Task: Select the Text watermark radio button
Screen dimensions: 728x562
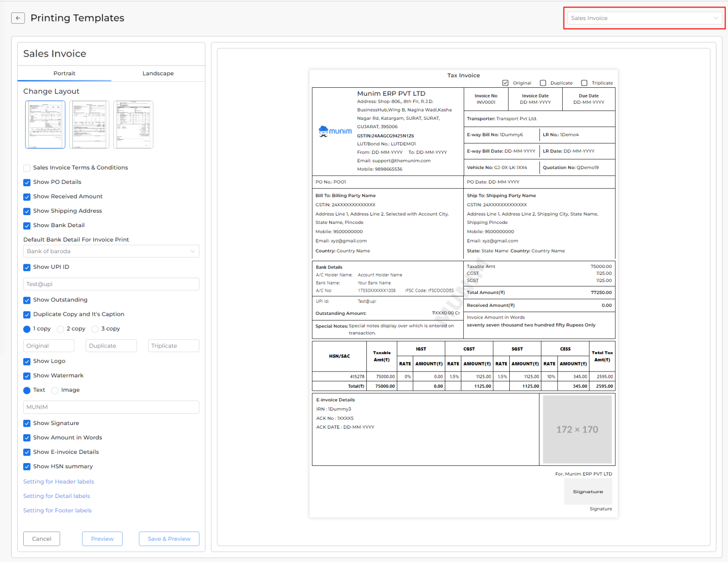Action: pos(27,390)
